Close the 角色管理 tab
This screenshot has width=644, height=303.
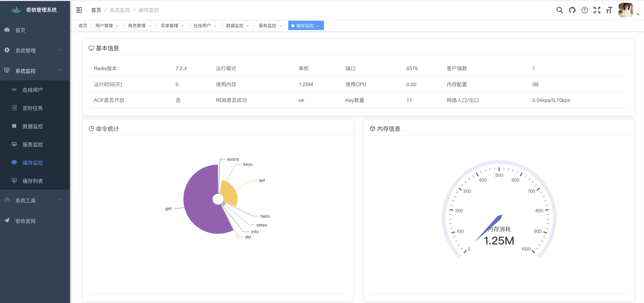point(150,26)
